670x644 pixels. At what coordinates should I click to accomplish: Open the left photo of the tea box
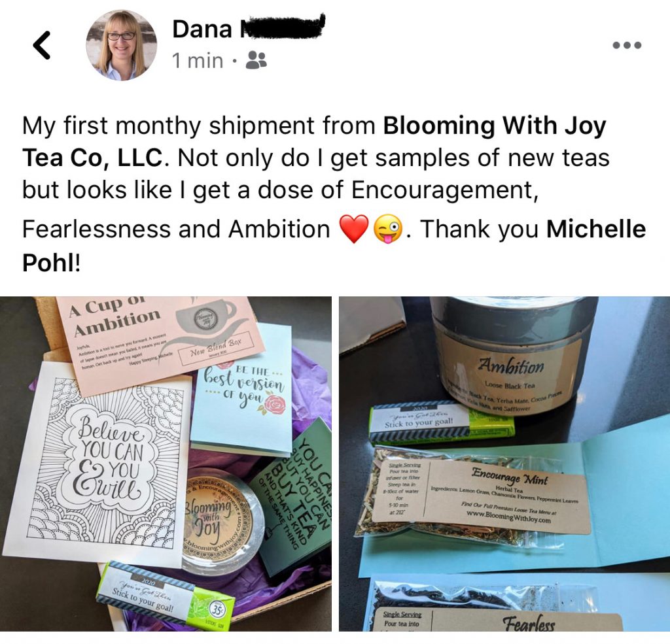click(166, 464)
